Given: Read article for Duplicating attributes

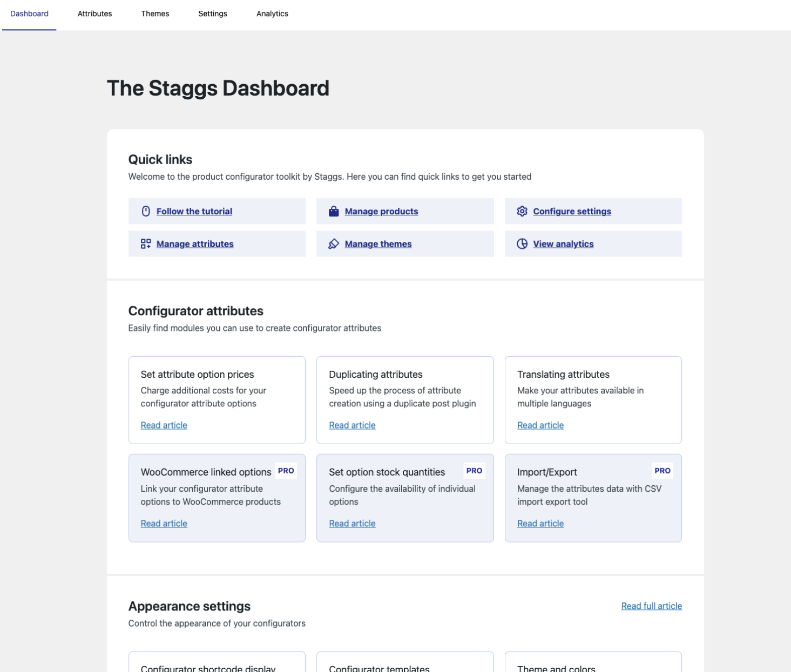Looking at the screenshot, I should click(352, 425).
